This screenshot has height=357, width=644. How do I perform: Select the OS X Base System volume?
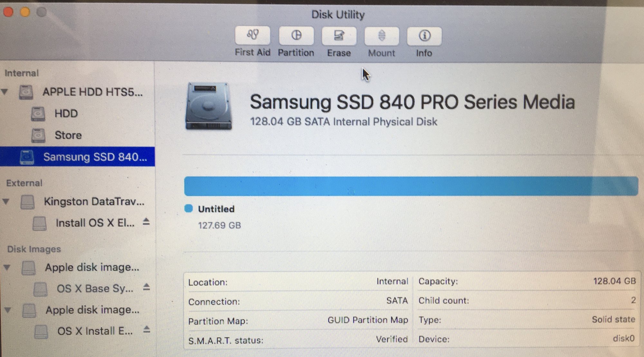95,288
